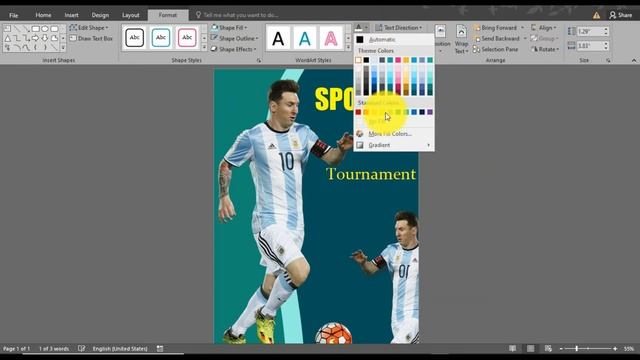Select the oval shape in Insert Shapes gallery
This screenshot has width=640, height=360.
[x=45, y=29]
